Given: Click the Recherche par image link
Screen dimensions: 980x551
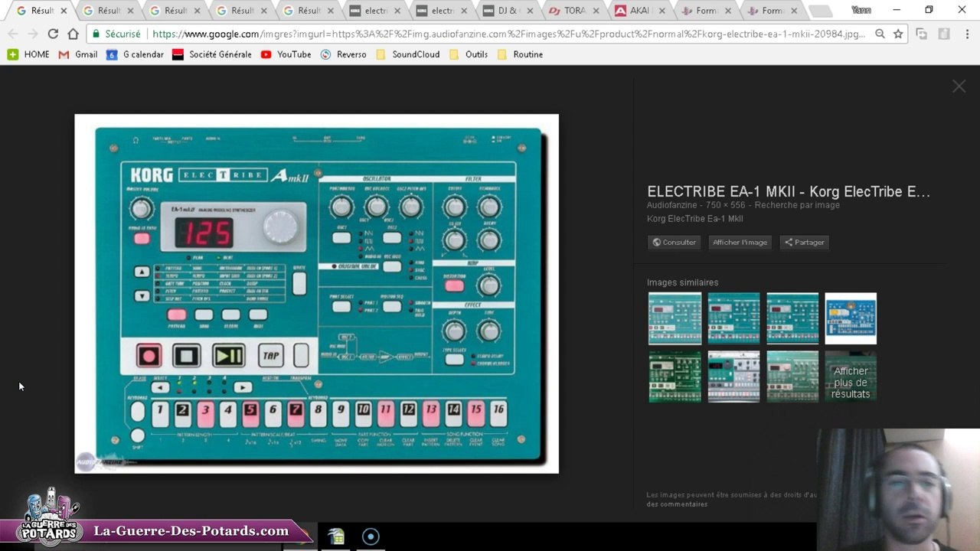Looking at the screenshot, I should tap(797, 205).
